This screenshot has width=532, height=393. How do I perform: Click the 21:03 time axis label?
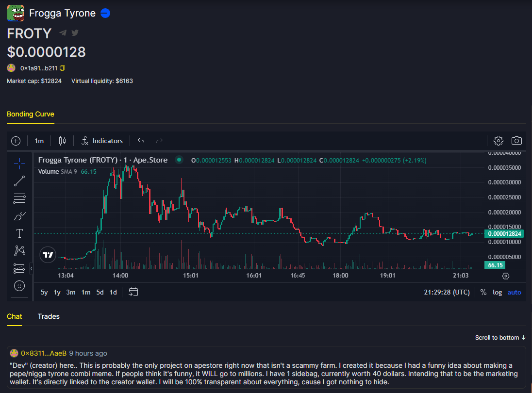click(461, 275)
